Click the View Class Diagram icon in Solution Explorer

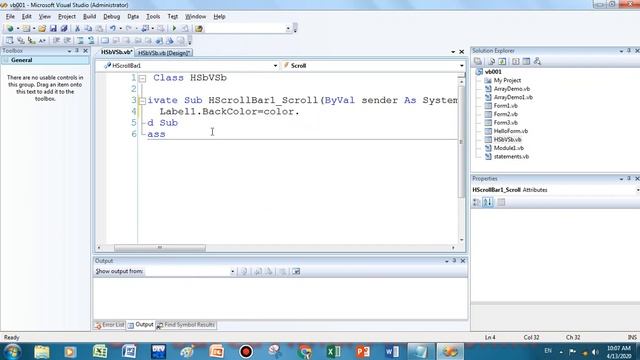coord(537,61)
